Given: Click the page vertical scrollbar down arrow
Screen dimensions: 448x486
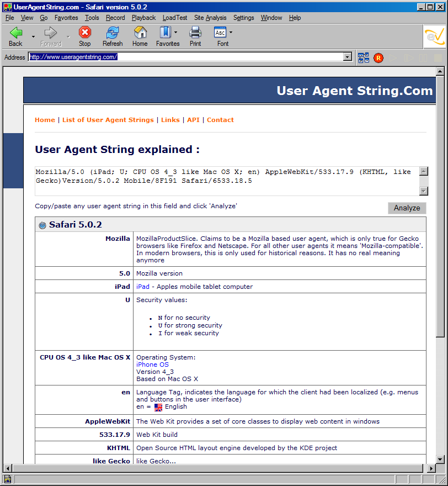Looking at the screenshot, I should click(x=440, y=459).
